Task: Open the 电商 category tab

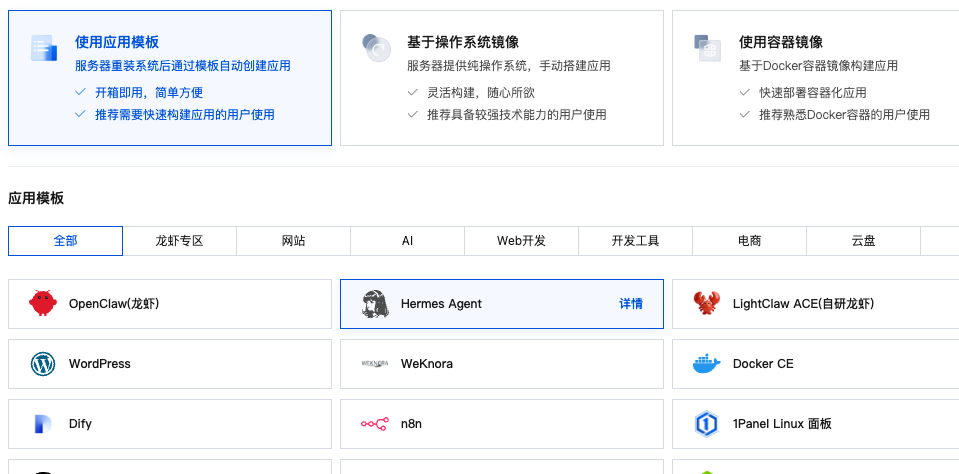Action: [749, 241]
